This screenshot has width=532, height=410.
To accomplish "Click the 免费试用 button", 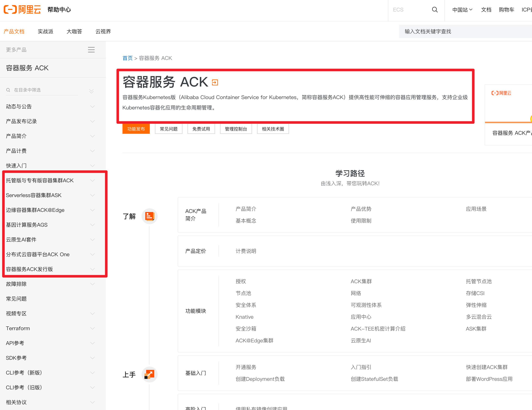I will click(201, 129).
